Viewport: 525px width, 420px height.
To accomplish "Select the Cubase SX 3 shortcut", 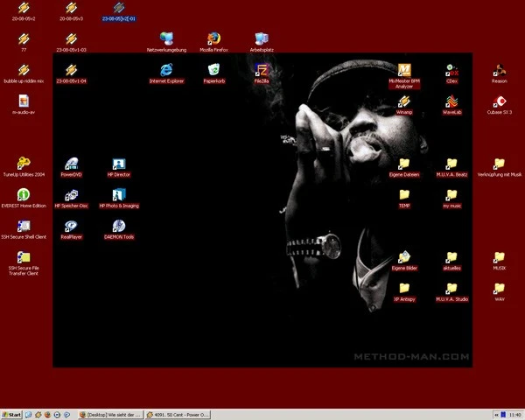I will point(499,102).
